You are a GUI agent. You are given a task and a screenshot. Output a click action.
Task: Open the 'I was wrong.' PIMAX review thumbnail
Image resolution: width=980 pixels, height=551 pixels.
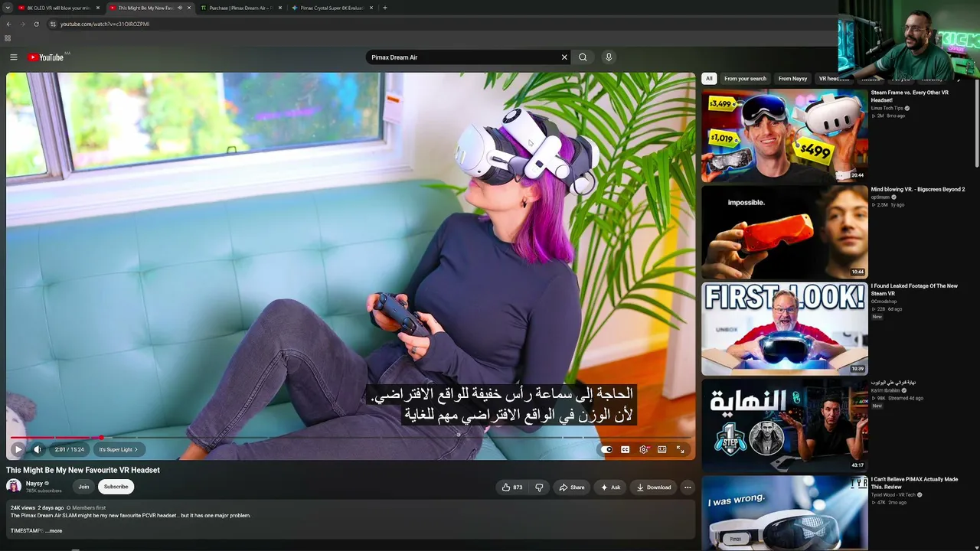pos(785,512)
